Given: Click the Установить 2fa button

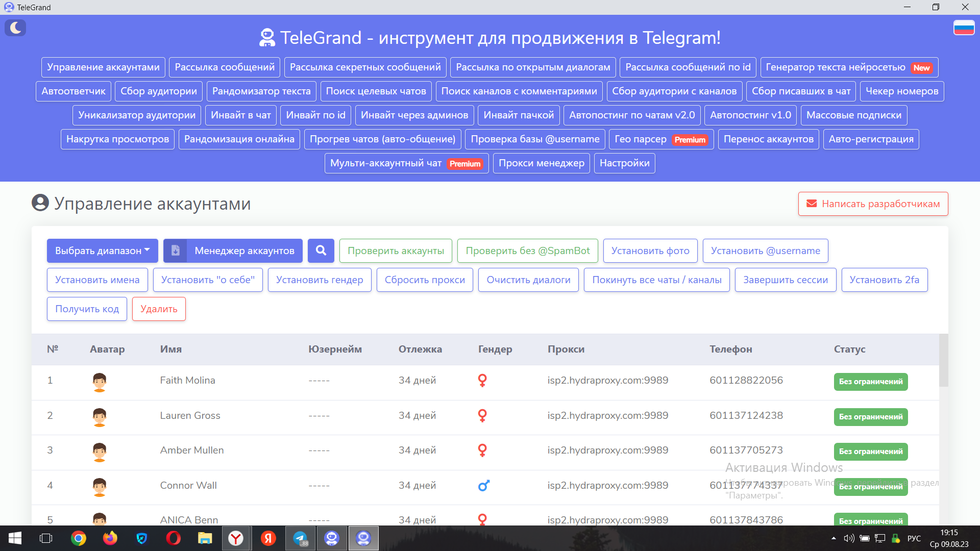Looking at the screenshot, I should (x=884, y=280).
